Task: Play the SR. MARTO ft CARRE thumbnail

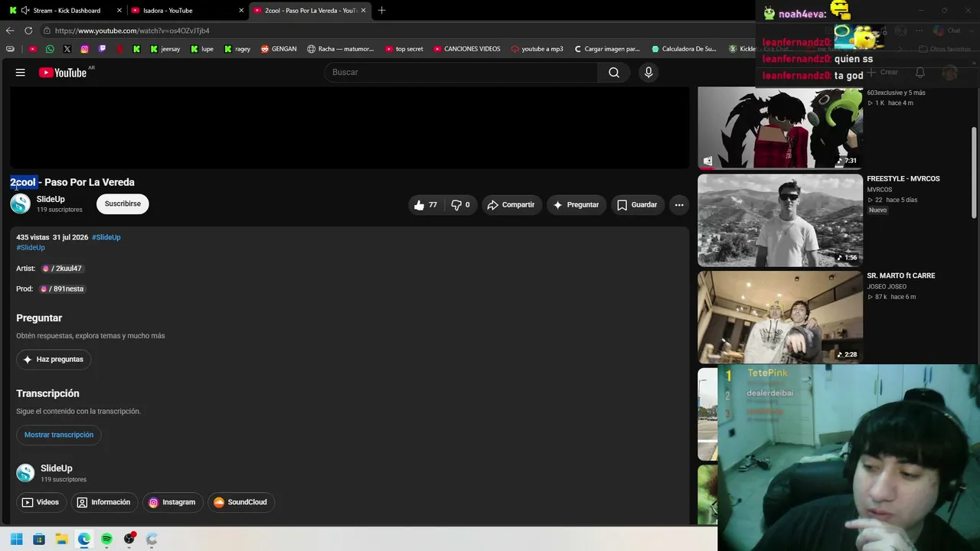Action: (x=780, y=317)
